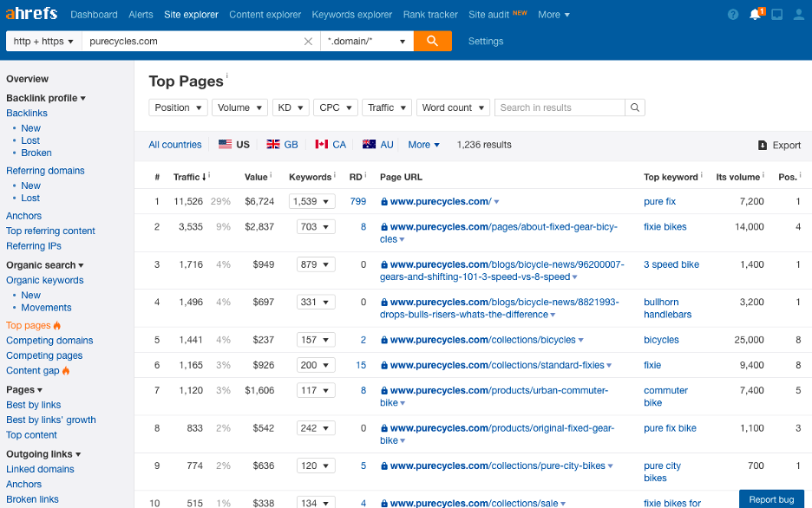Open the notifications bell
Viewport: 812px width, 508px height.
point(756,15)
